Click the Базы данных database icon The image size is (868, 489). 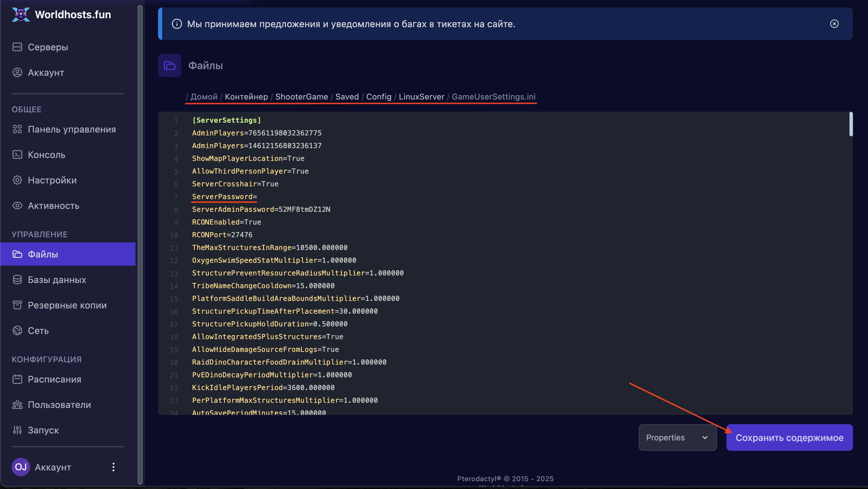pos(17,280)
